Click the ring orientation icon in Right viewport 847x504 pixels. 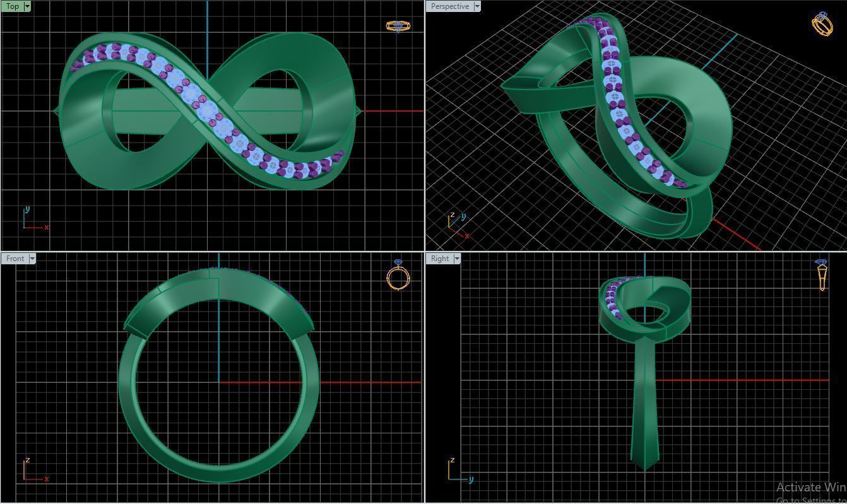822,275
